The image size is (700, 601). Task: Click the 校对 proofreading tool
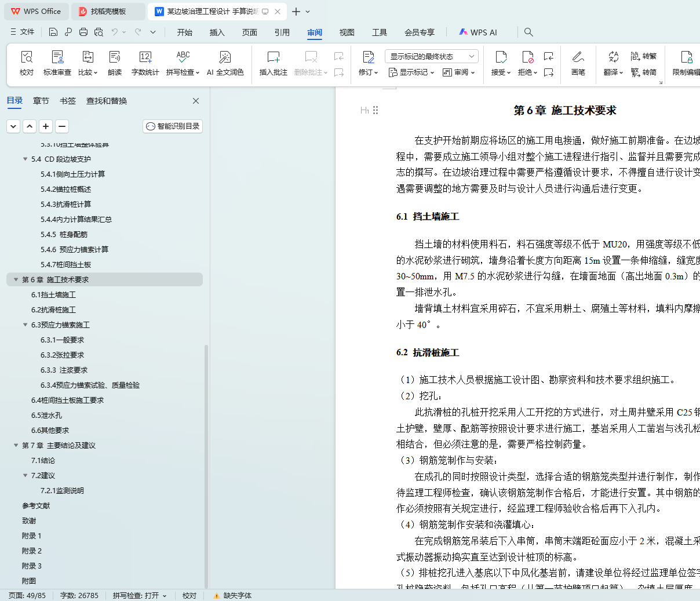tap(27, 63)
